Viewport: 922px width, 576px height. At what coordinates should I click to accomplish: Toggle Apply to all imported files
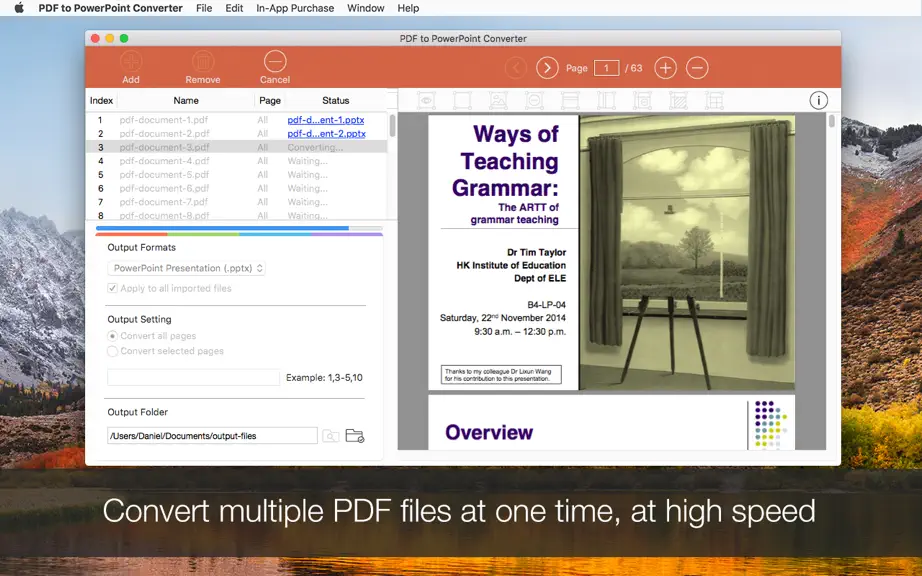point(112,288)
